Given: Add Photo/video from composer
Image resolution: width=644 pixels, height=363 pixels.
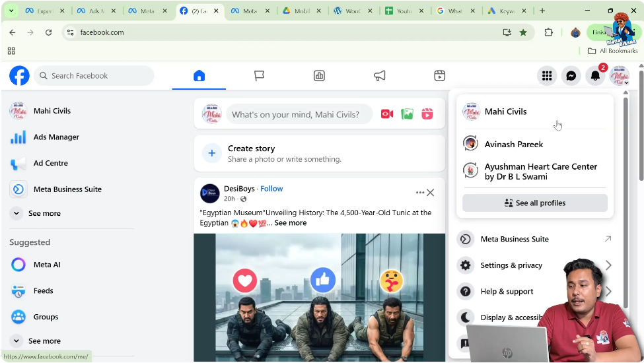Looking at the screenshot, I should (407, 114).
